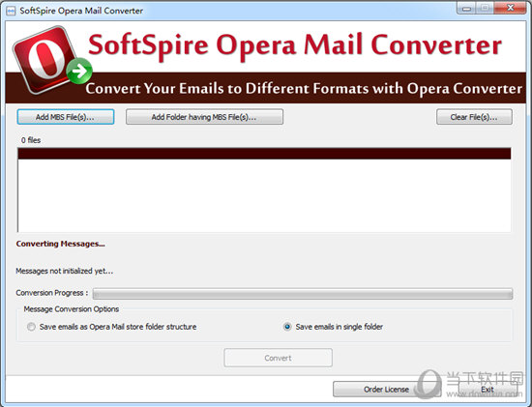
Task: Click the Opera Mail Converter logo icon
Action: click(x=51, y=60)
